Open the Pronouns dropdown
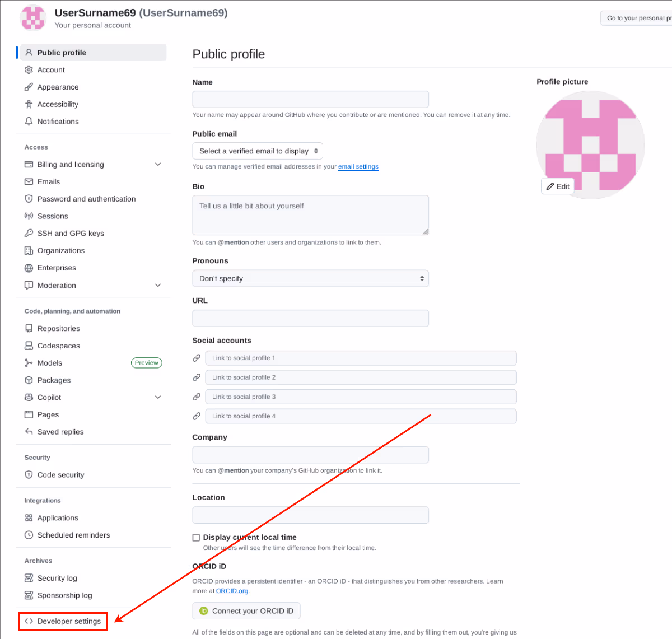This screenshot has width=672, height=639. tap(310, 279)
